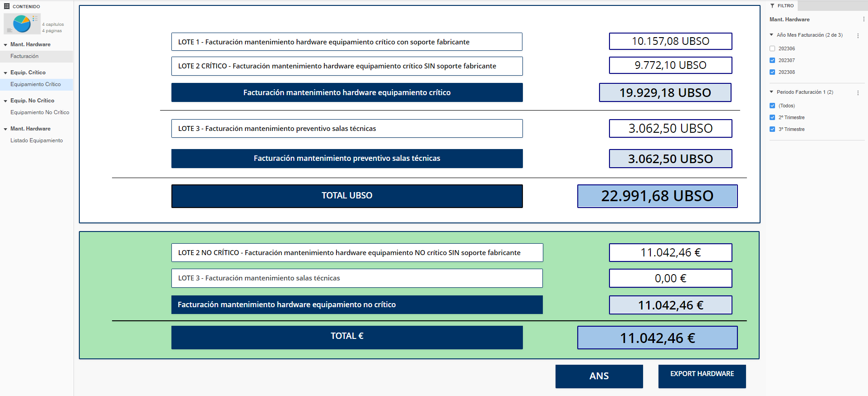The image size is (868, 396).
Task: Select LOTE 3 mantenimiento salas técnicas box
Action: point(357,278)
